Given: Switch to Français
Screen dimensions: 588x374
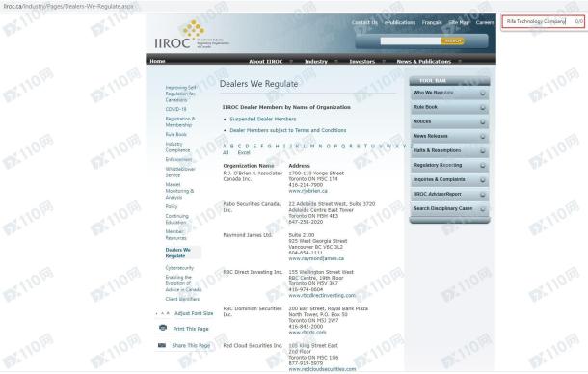Looking at the screenshot, I should coord(432,22).
